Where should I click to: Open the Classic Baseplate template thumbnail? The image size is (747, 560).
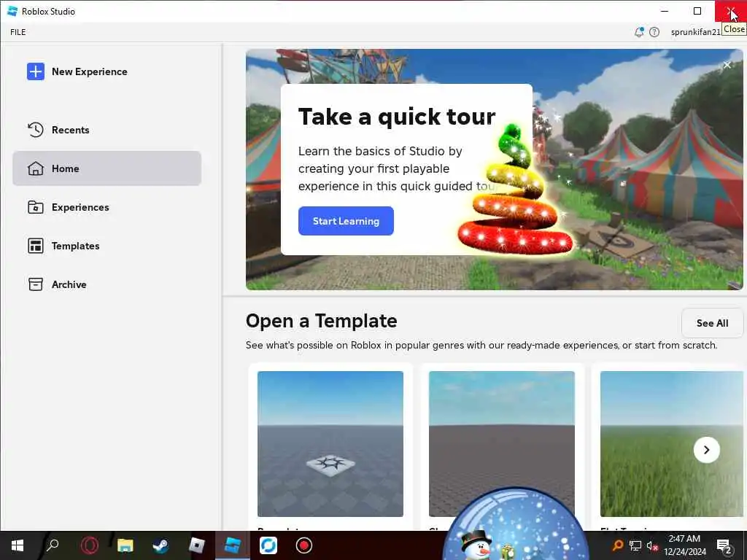(502, 444)
